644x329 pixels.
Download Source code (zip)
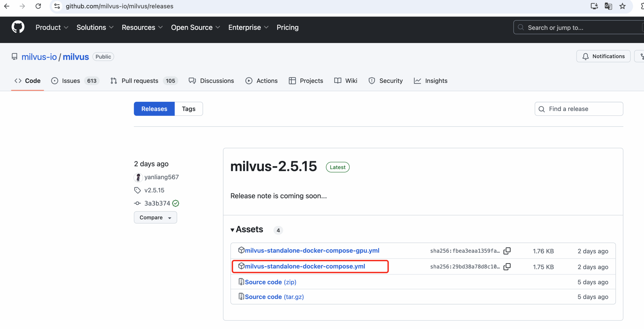pyautogui.click(x=270, y=282)
